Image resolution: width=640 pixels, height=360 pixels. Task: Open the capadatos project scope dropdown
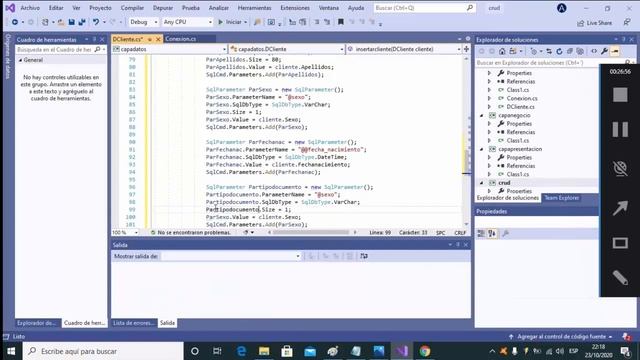click(x=169, y=49)
